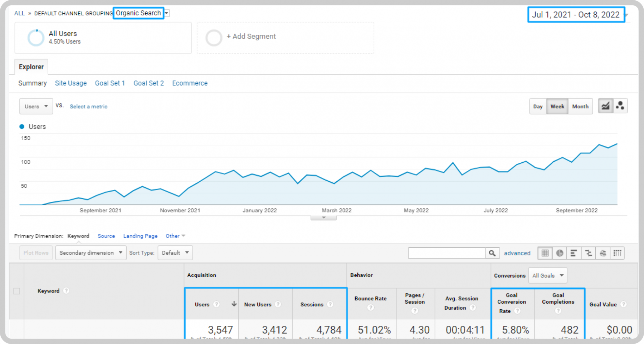The height and width of the screenshot is (344, 644).
Task: Expand the All Goals conversions dropdown
Action: coord(548,276)
